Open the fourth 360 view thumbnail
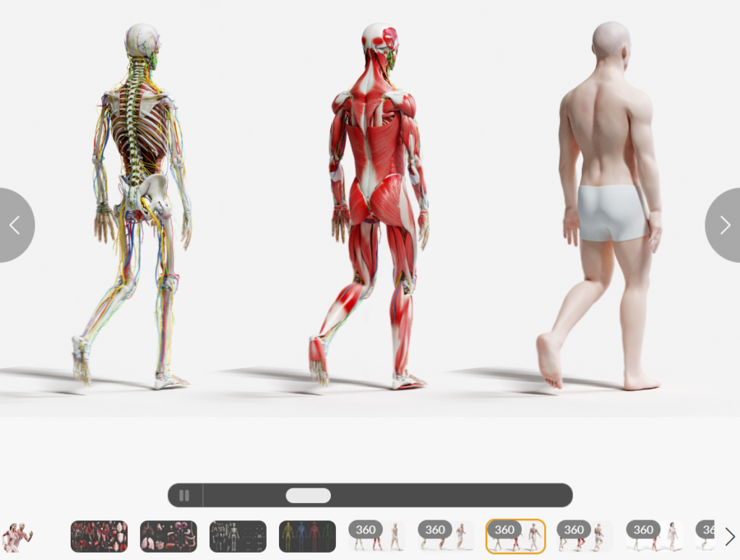This screenshot has height=560, width=740. click(x=585, y=536)
